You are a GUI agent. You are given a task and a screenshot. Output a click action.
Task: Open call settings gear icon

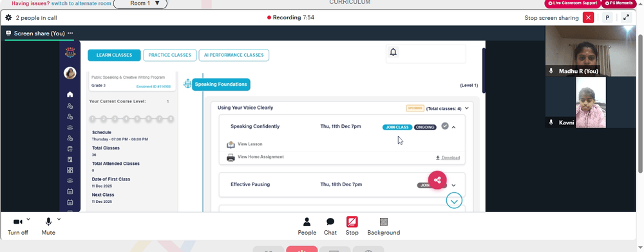coord(8,17)
